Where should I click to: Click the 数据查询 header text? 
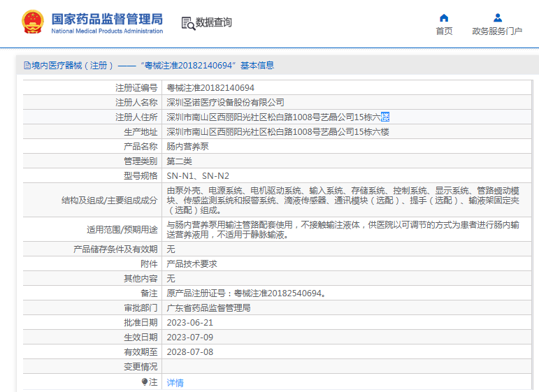(213, 22)
